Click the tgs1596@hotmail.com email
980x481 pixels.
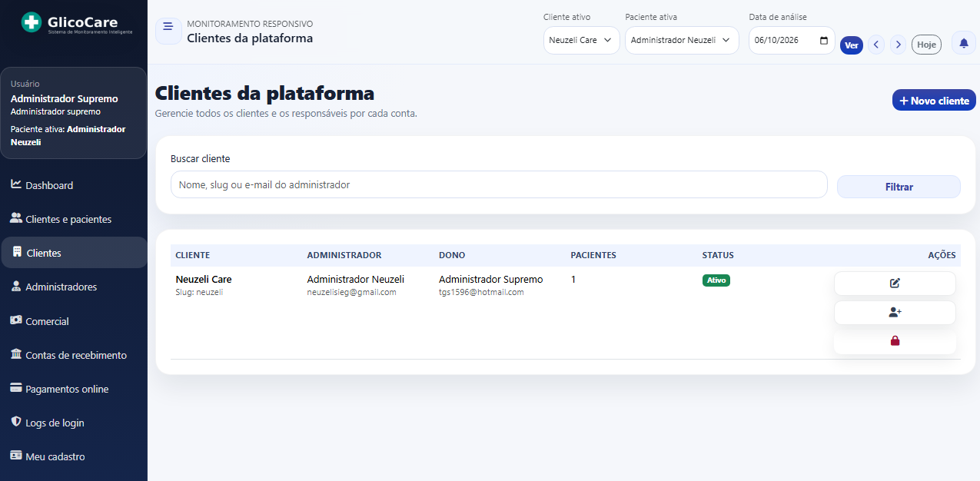click(x=481, y=293)
